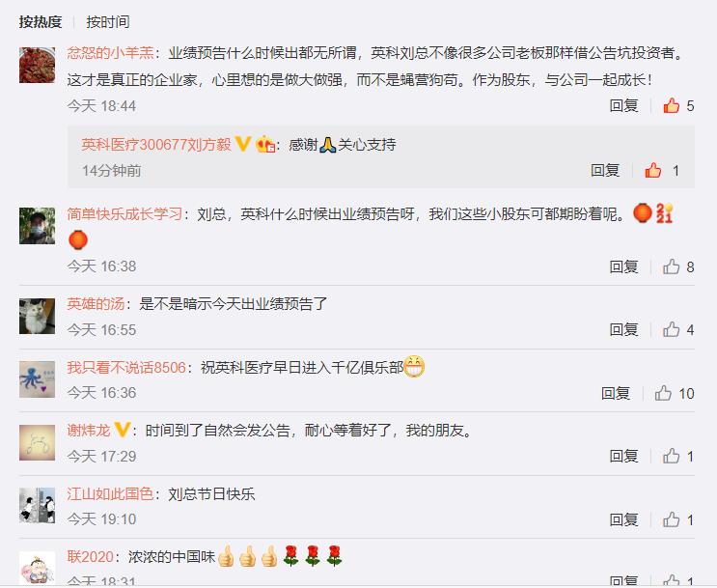
Task: Reply to 英科医疗300677刘方毅's response
Action: click(x=605, y=170)
